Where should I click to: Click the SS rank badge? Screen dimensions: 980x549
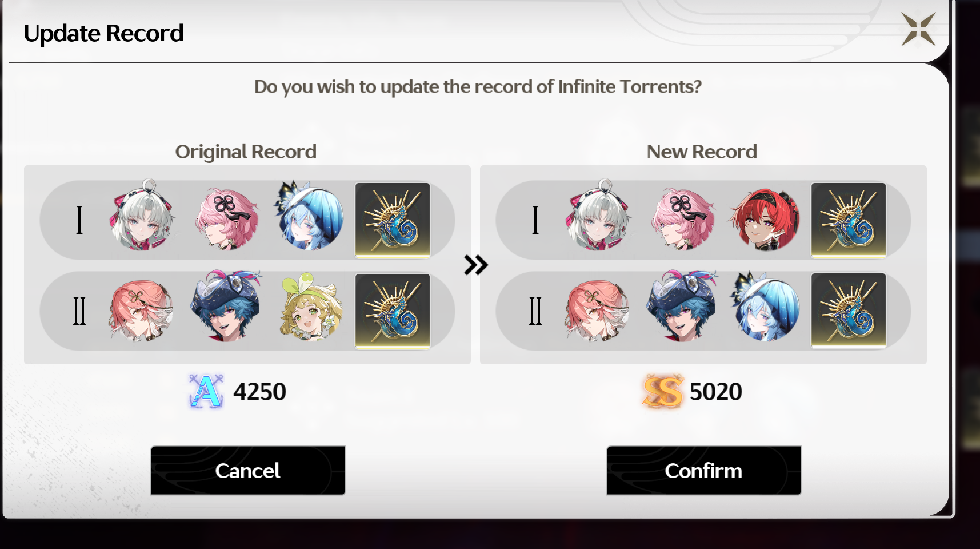pyautogui.click(x=662, y=392)
